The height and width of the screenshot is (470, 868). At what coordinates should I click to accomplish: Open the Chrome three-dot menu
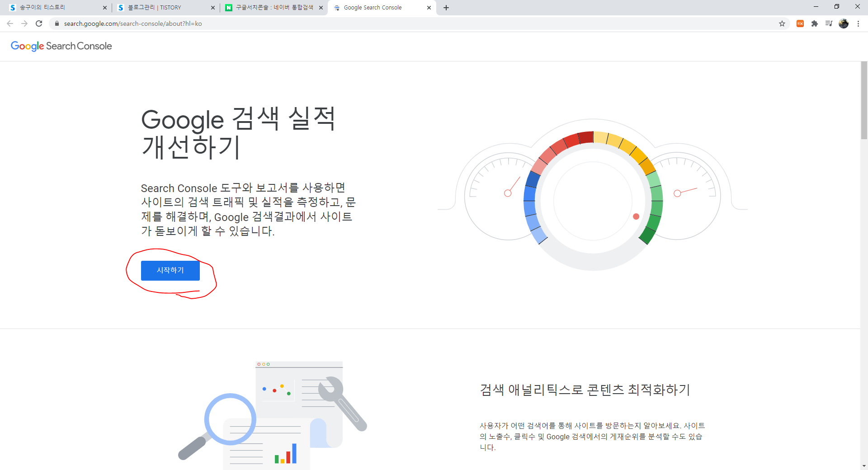[x=858, y=23]
